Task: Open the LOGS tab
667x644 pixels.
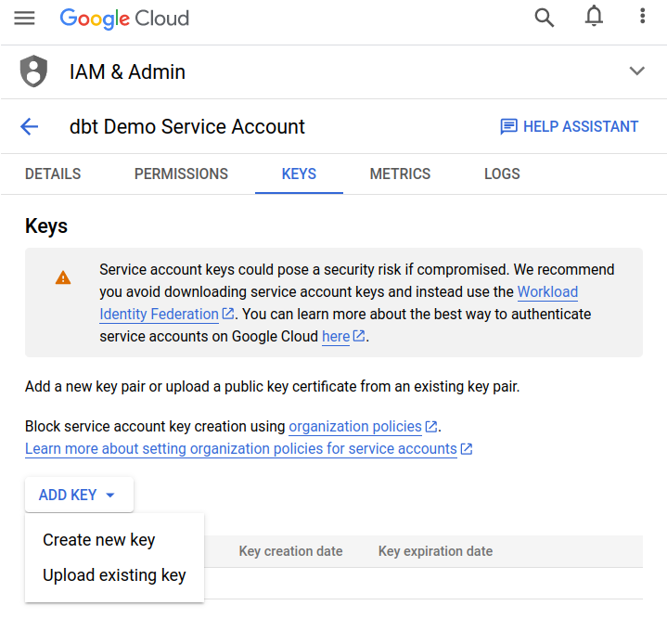Action: point(502,174)
